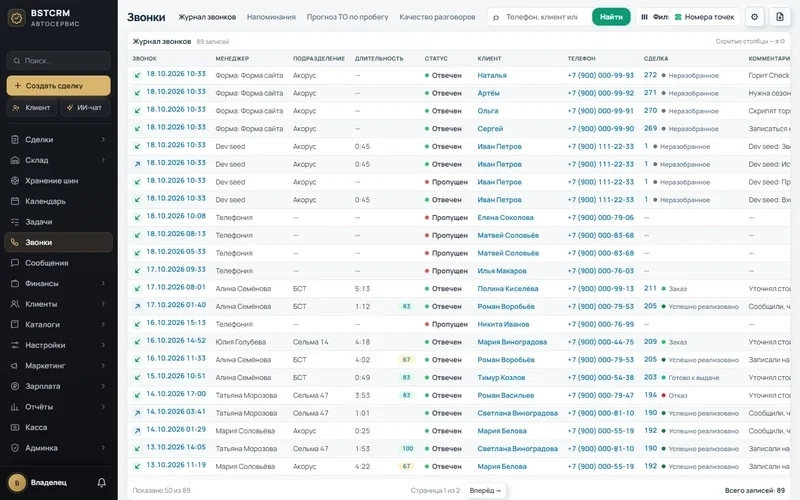
Task: Focus the sidebar Поиск field
Action: click(59, 61)
